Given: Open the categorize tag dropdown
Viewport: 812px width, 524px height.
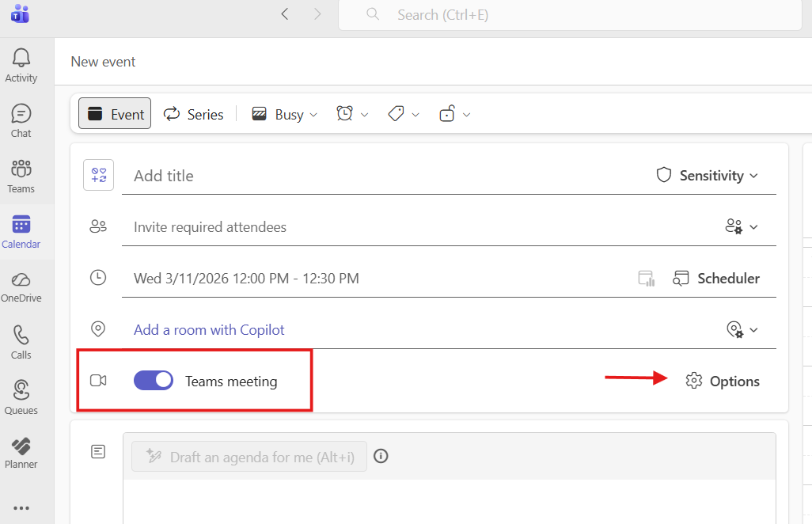Looking at the screenshot, I should pos(404,114).
